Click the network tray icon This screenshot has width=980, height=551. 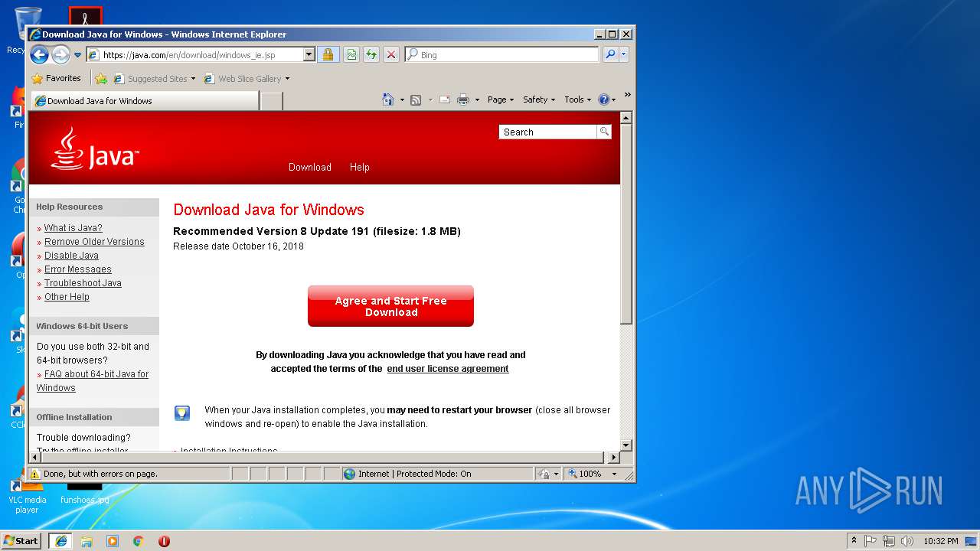click(x=889, y=540)
